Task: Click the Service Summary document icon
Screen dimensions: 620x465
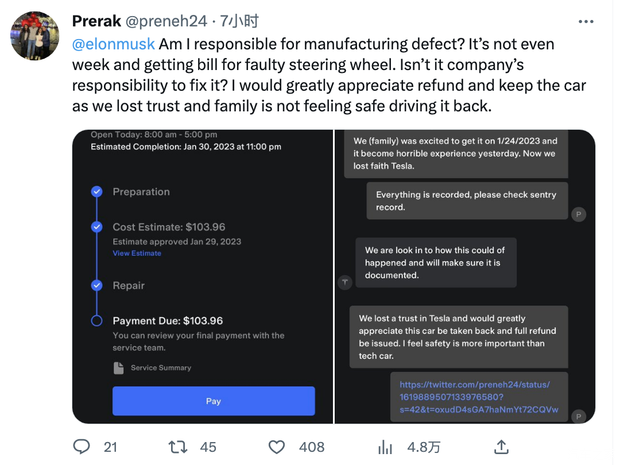Action: [119, 368]
